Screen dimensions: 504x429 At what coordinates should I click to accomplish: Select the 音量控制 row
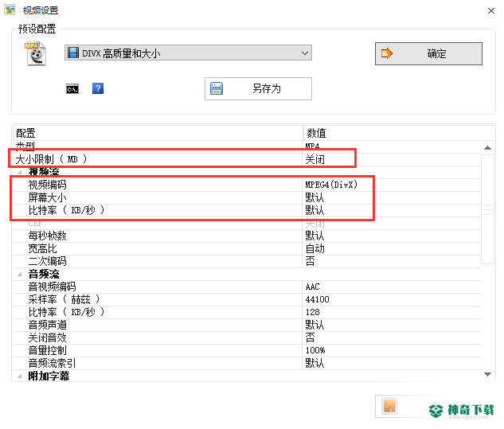(247, 350)
